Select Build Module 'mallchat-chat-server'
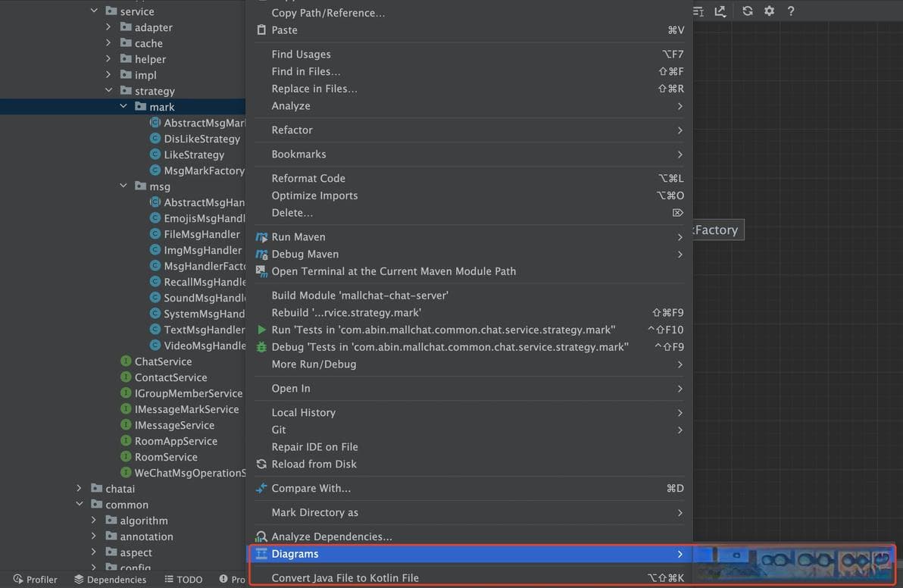 point(470,296)
